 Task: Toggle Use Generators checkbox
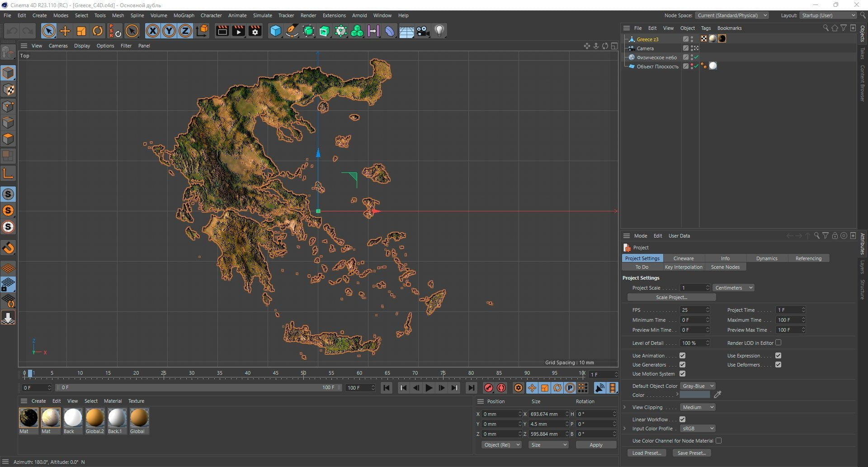(682, 365)
